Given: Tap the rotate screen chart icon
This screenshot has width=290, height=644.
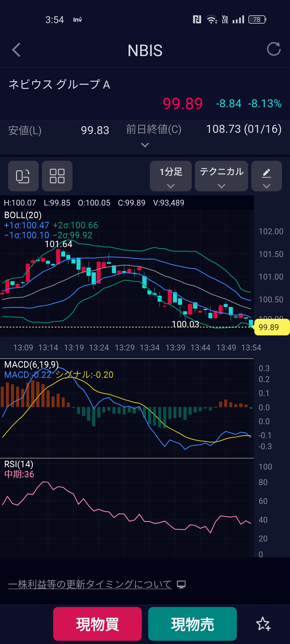Looking at the screenshot, I should pos(23,176).
